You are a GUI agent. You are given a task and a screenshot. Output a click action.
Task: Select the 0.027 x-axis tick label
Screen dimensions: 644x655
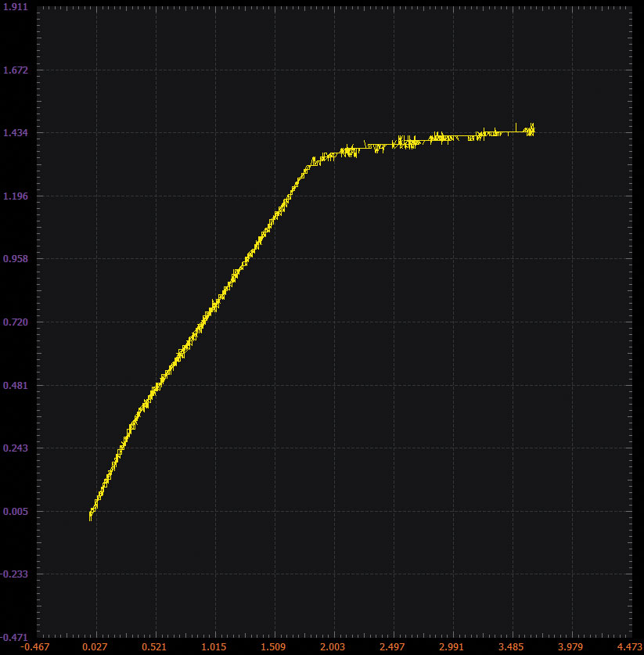[95, 647]
